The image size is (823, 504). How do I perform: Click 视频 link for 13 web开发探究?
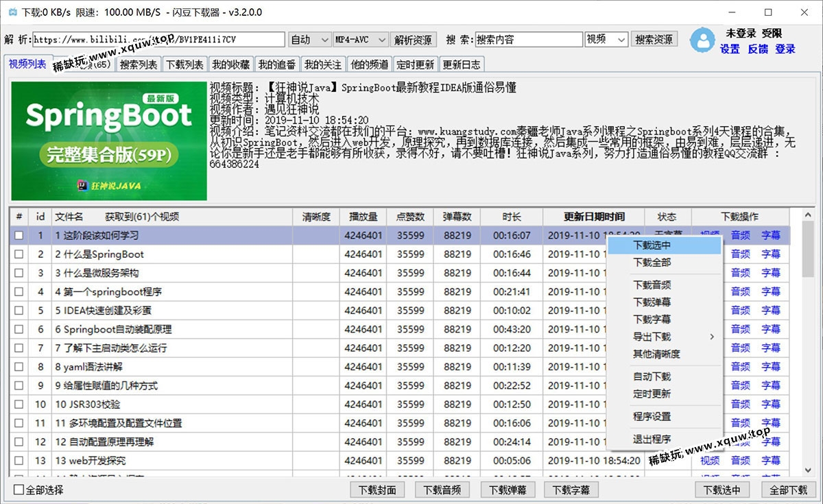click(x=710, y=461)
